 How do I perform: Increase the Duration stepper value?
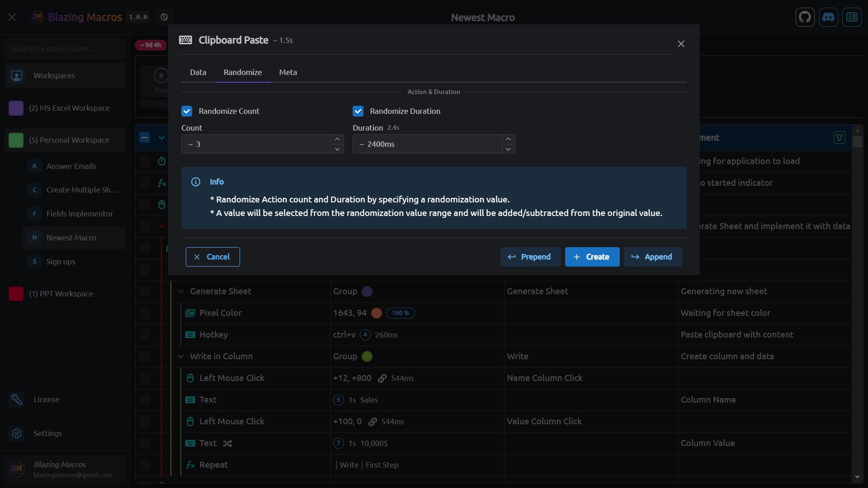pyautogui.click(x=508, y=139)
